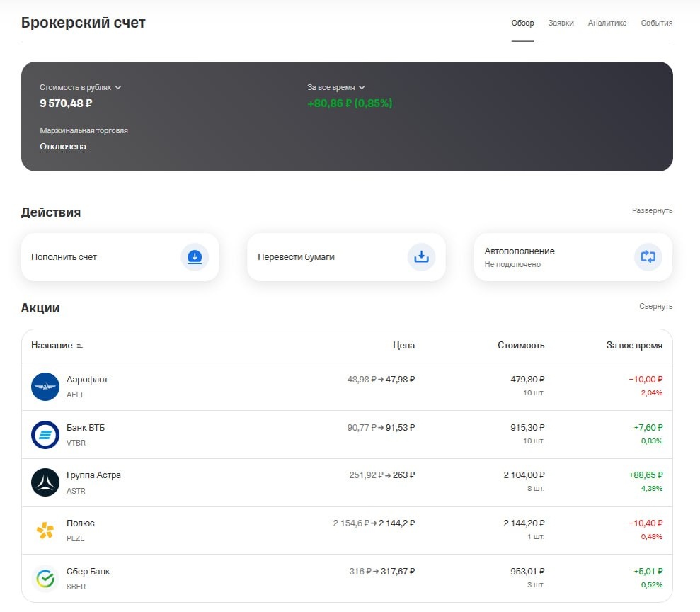The width and height of the screenshot is (700, 612).
Task: Click the sort icon next to Название
Action: tap(79, 346)
